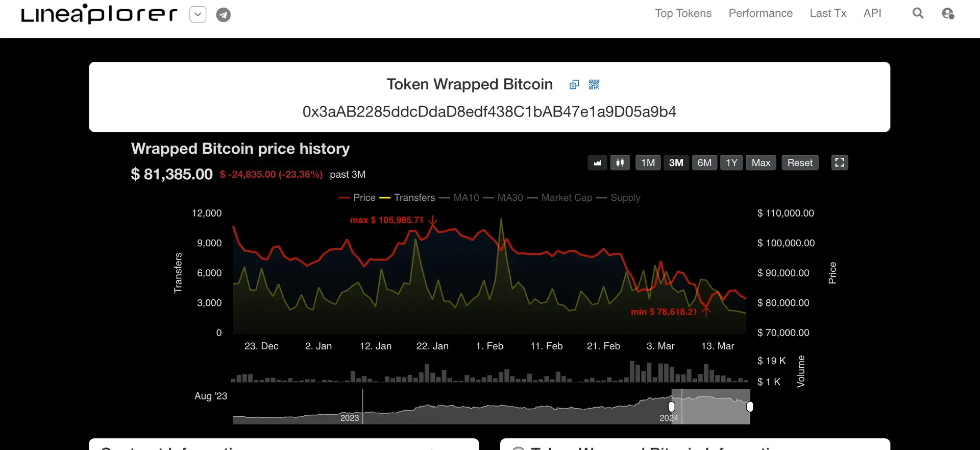
Task: Copy the Wrapped Bitcoin token address
Action: tap(574, 85)
